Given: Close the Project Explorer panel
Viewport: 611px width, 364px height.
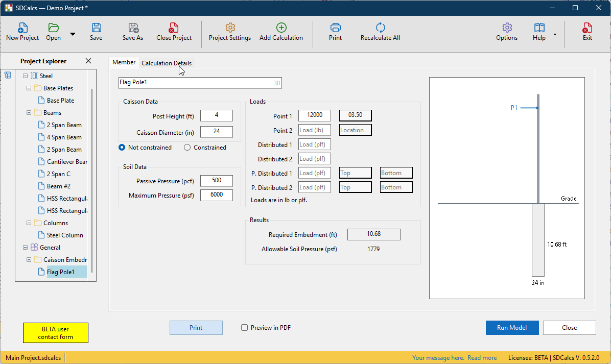Looking at the screenshot, I should tap(88, 61).
